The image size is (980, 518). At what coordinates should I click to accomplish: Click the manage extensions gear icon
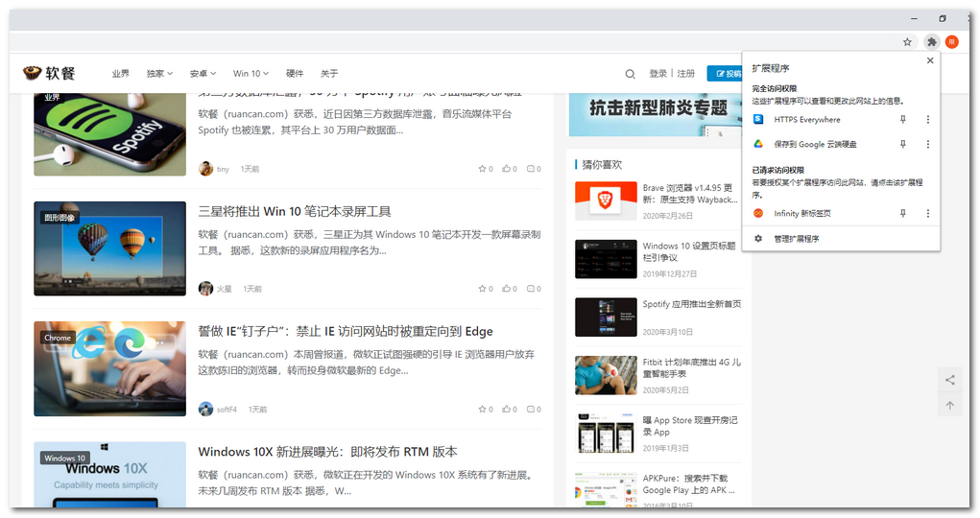pos(758,239)
